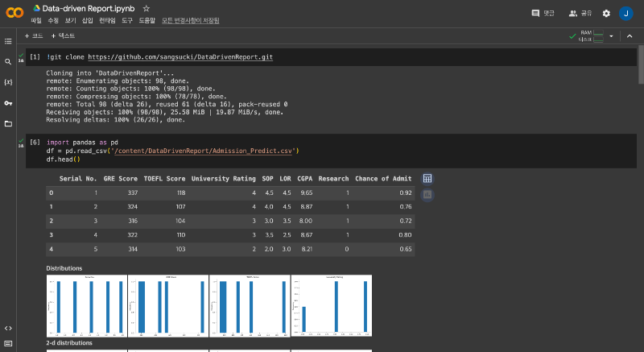Open the first distribution chart thumbnail
Viewport: 644px width, 352px height.
click(x=87, y=306)
